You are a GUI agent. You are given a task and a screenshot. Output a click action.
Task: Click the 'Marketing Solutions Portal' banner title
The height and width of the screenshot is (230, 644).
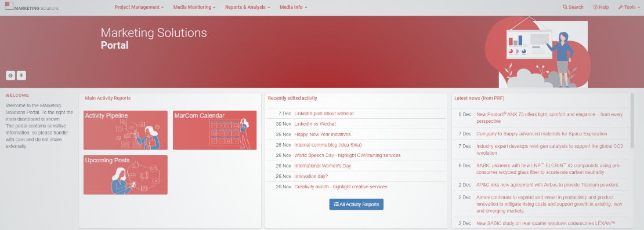(x=154, y=39)
